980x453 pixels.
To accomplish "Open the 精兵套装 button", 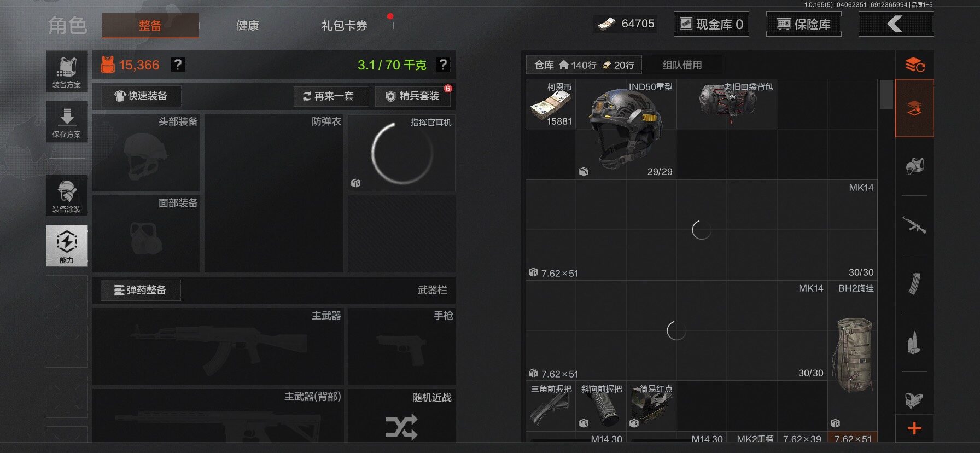I will tap(414, 96).
